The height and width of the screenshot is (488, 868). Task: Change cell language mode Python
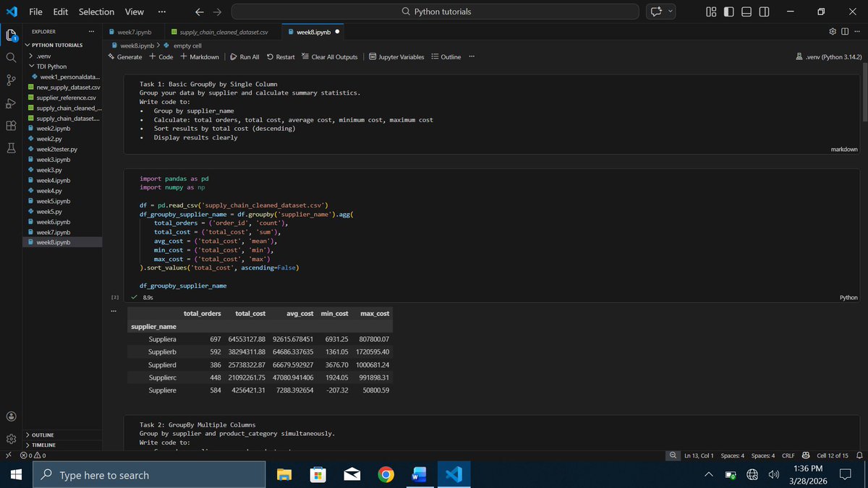[848, 297]
